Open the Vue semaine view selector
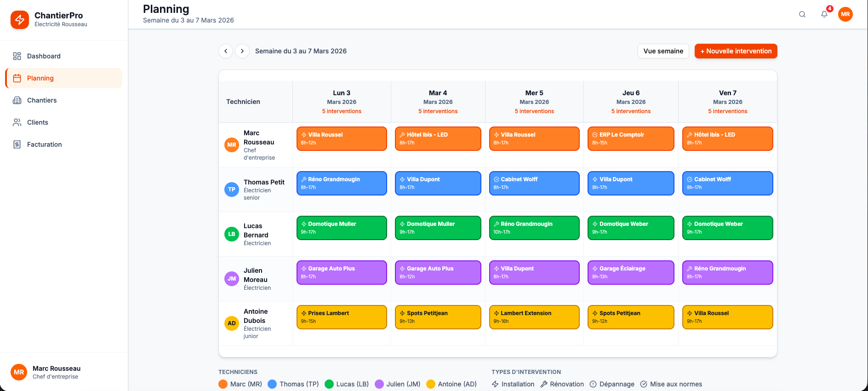This screenshot has width=868, height=391. click(663, 51)
